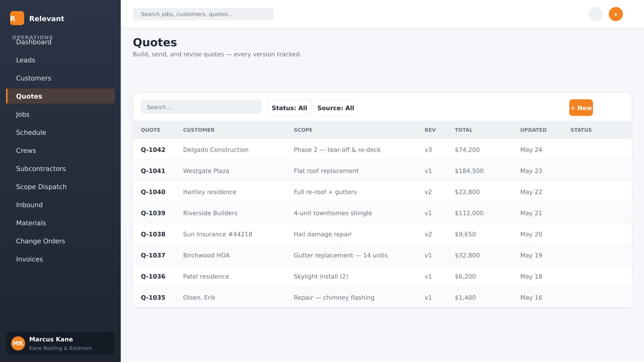644x362 pixels.
Task: Click the REV column header
Action: coord(430,130)
